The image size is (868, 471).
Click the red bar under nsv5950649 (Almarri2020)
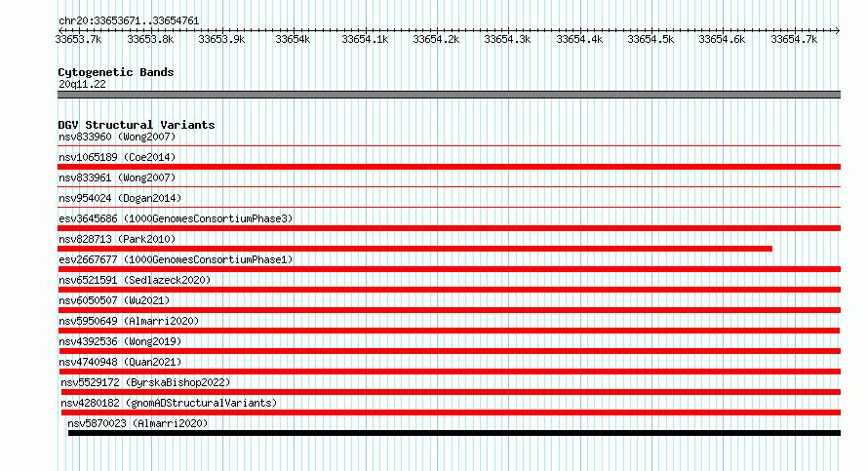point(449,331)
